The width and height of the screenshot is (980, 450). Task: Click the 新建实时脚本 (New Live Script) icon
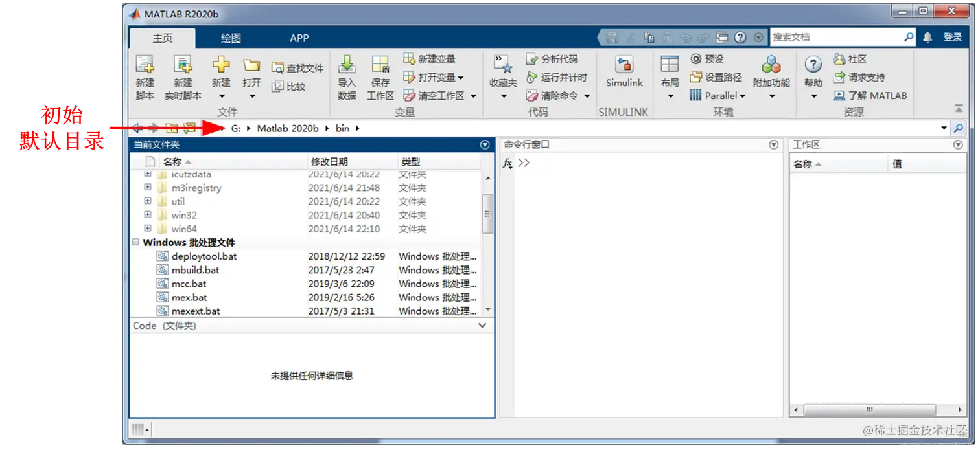183,65
